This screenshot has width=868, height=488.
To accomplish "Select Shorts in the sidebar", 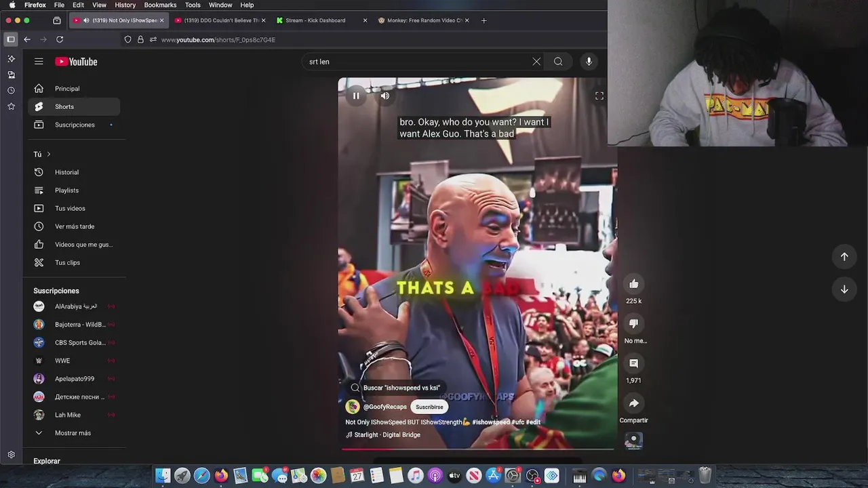I will pyautogui.click(x=74, y=106).
